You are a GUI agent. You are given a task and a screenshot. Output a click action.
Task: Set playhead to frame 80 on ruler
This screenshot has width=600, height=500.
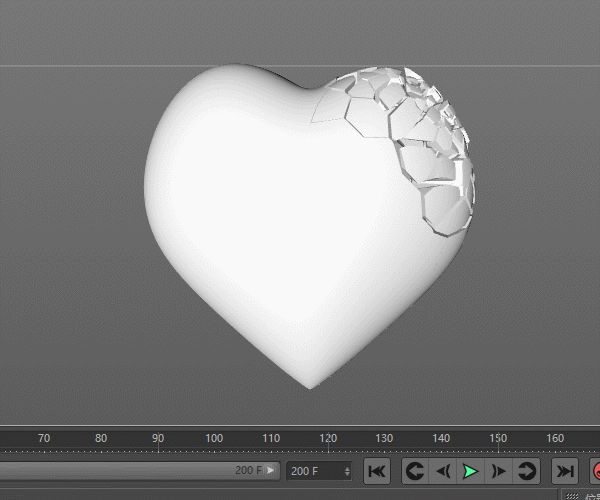coord(101,438)
